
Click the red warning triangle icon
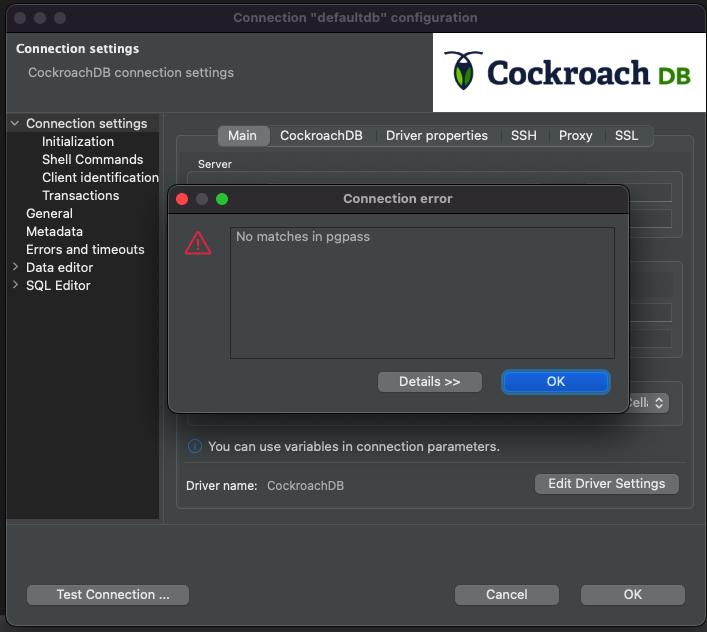198,243
